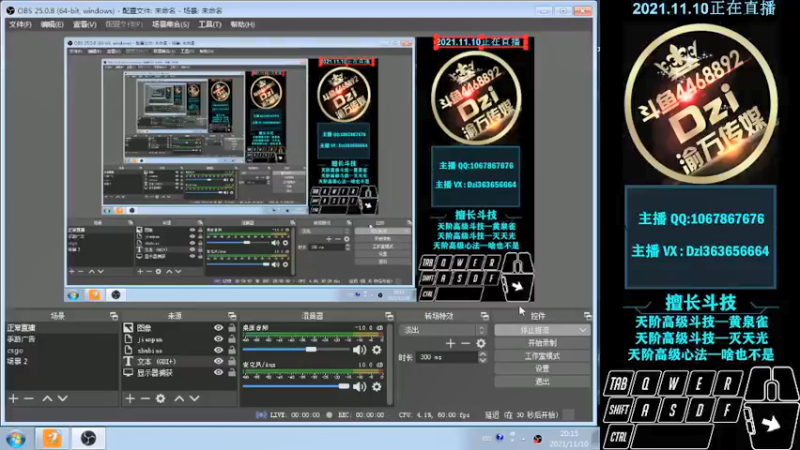Add a transition with the plus icon in 转场特效 panel
This screenshot has width=800, height=450.
[x=450, y=344]
